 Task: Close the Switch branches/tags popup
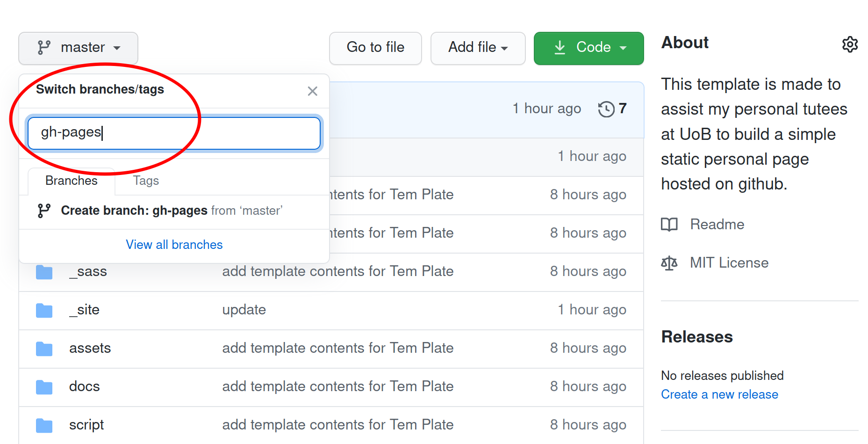[312, 91]
